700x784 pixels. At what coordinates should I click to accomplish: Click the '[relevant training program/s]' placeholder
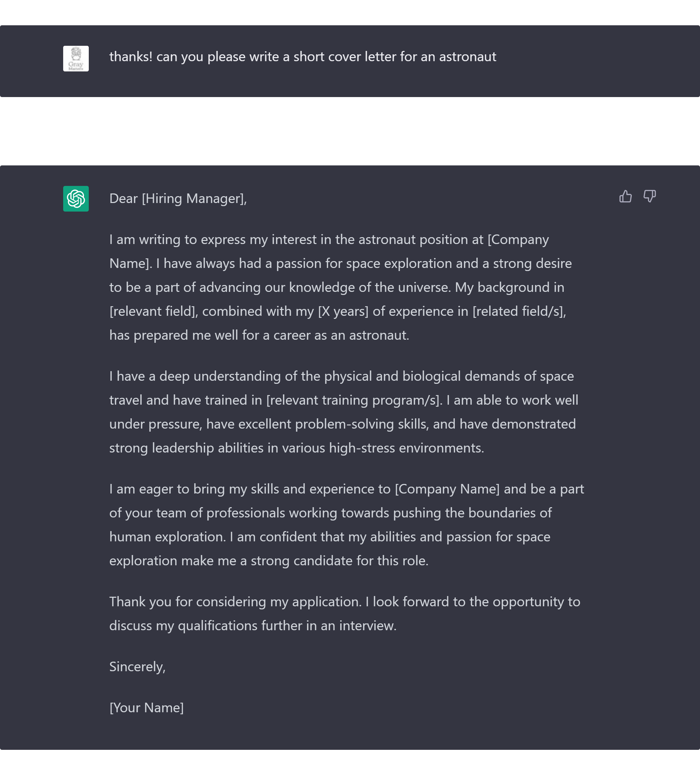[354, 400]
